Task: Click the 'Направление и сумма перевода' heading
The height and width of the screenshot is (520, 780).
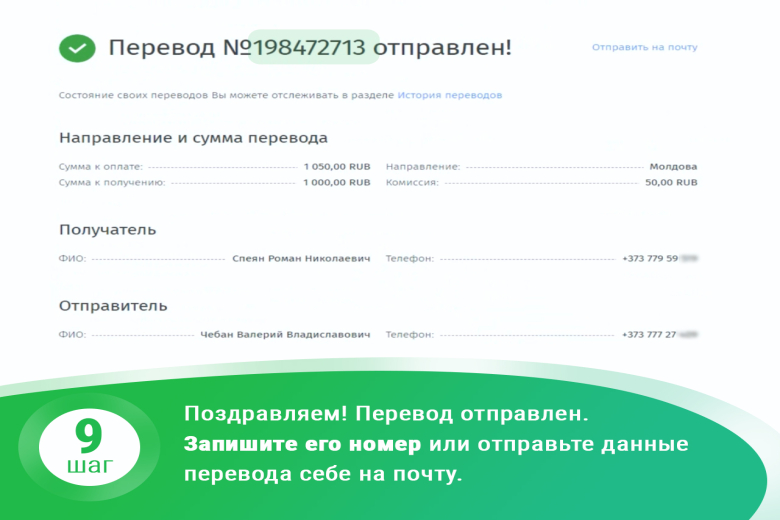Action: pyautogui.click(x=193, y=138)
